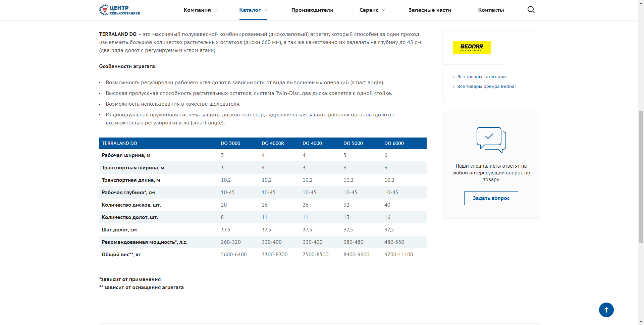
Task: Open Все товары бренда Bednar link
Action: tap(487, 87)
